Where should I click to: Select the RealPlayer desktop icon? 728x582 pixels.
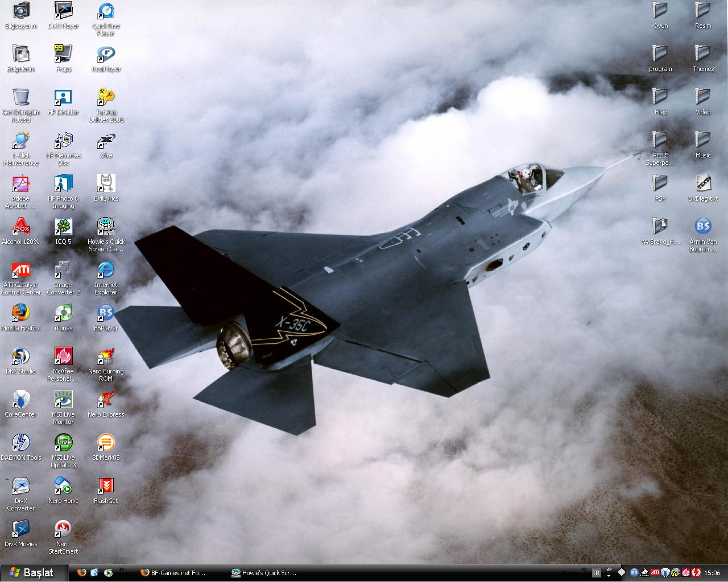[x=106, y=59]
